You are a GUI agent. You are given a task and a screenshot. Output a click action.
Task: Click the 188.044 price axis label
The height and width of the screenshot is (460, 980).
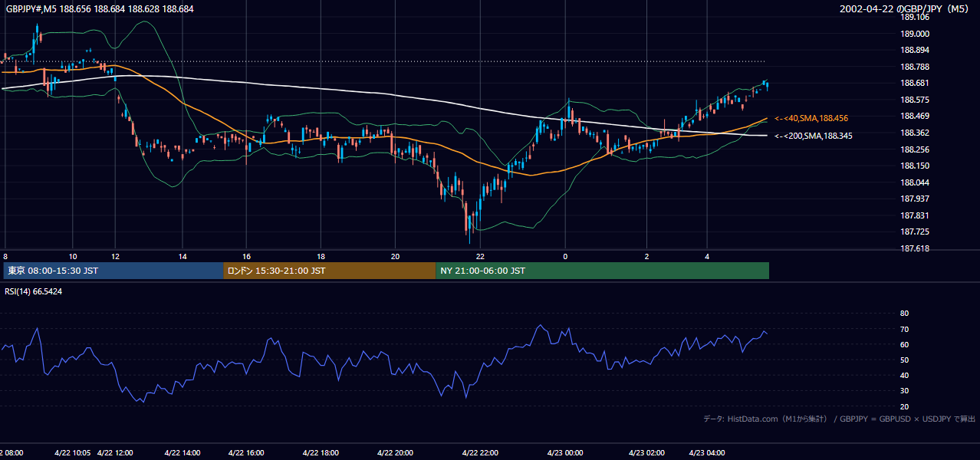point(914,182)
